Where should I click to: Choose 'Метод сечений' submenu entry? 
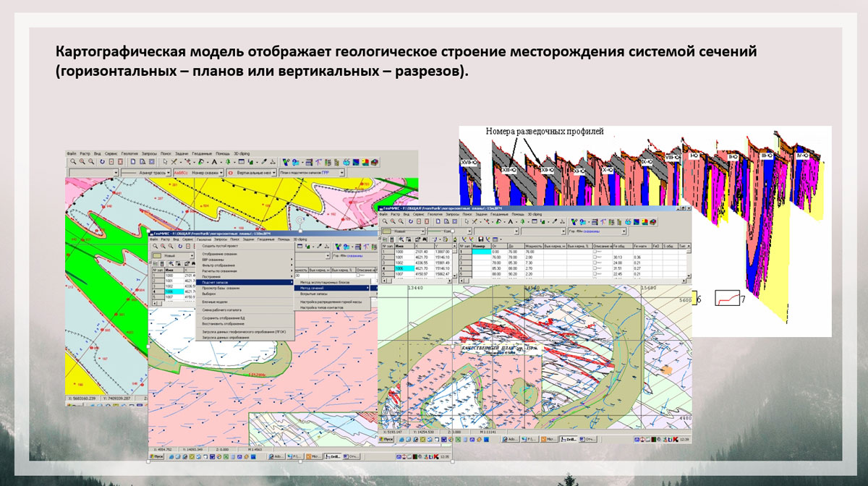[332, 288]
